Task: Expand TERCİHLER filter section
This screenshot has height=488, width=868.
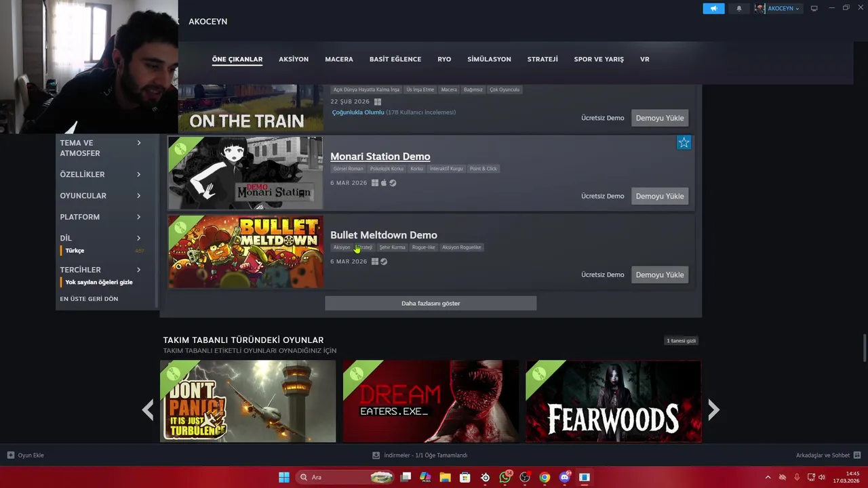Action: pos(100,270)
